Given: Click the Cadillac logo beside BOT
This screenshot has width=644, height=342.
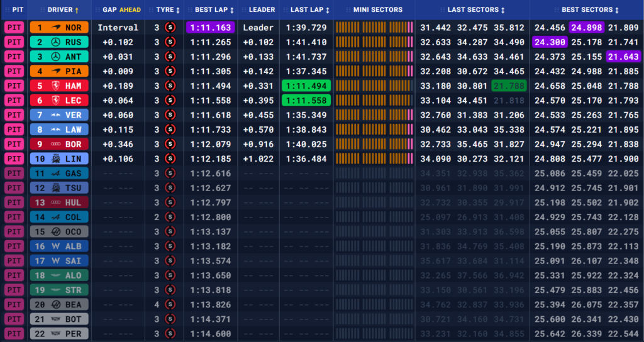Looking at the screenshot, I should pyautogui.click(x=56, y=319).
